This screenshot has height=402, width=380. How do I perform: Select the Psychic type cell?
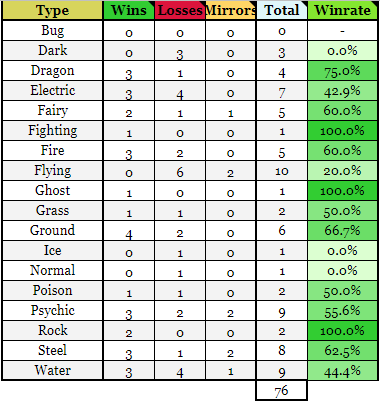pyautogui.click(x=52, y=311)
